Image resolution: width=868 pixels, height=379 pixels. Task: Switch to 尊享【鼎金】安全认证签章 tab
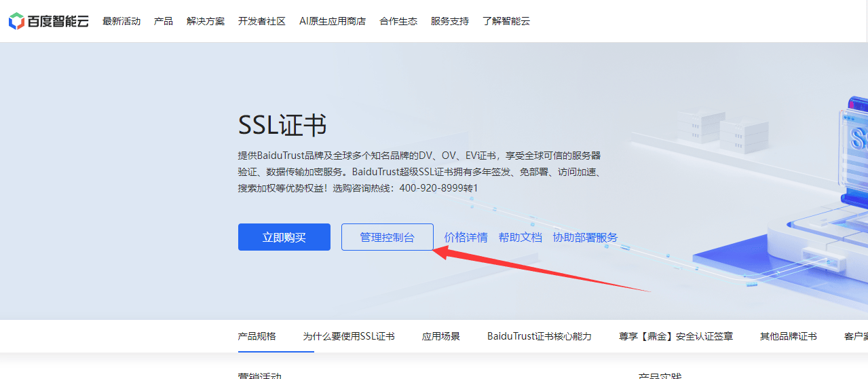point(676,336)
